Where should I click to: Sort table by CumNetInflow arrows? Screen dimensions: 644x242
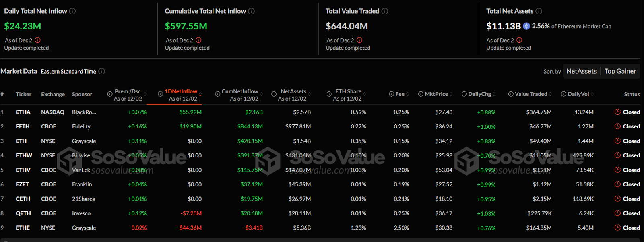tap(261, 94)
